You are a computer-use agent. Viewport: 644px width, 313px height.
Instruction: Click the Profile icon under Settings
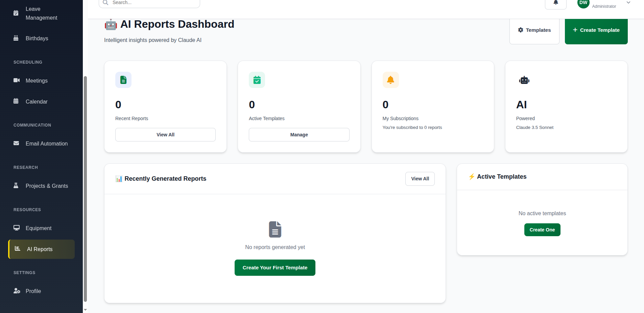tap(16, 291)
